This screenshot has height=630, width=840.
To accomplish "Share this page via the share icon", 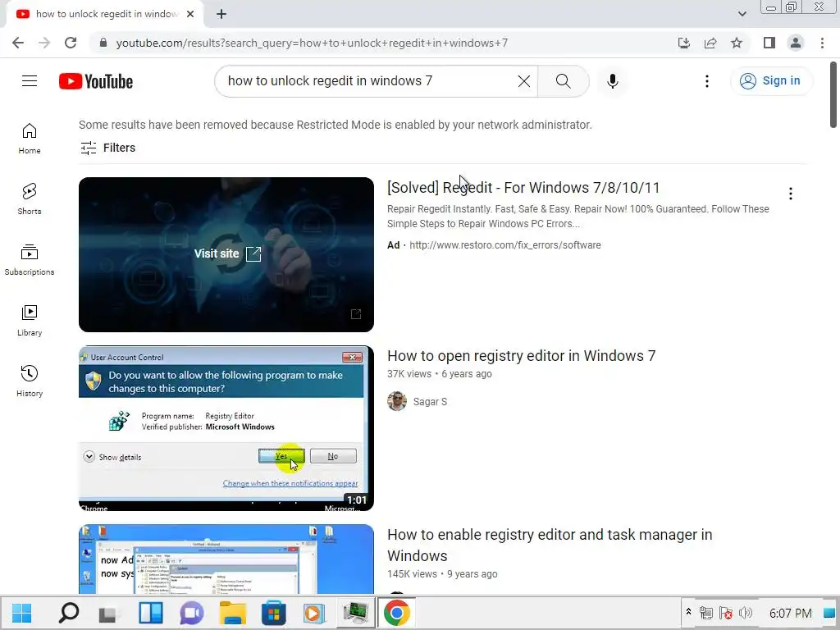I will click(710, 43).
